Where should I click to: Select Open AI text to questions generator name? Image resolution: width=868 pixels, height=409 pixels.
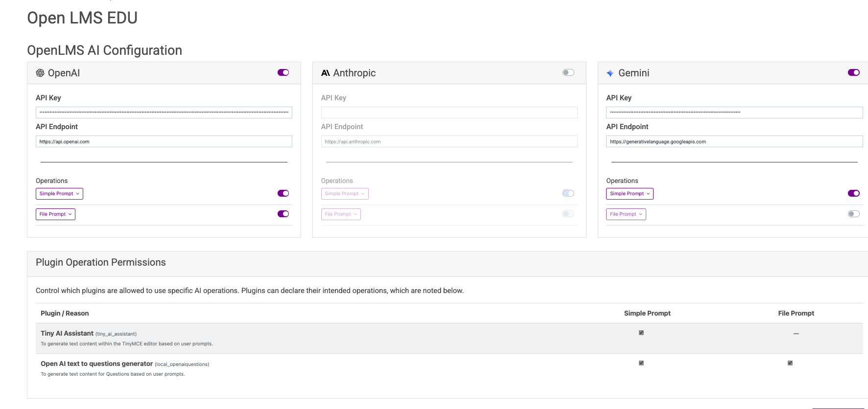coord(96,364)
